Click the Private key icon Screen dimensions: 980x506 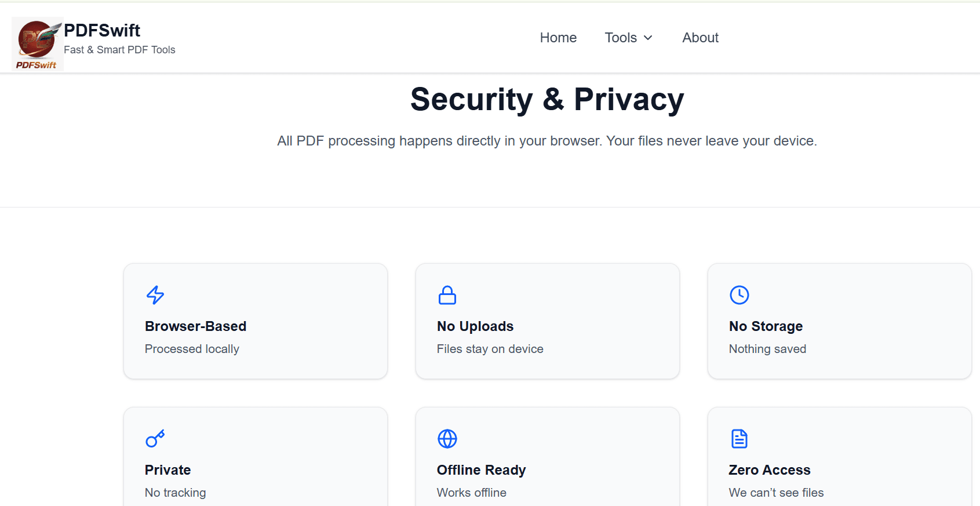click(x=155, y=439)
